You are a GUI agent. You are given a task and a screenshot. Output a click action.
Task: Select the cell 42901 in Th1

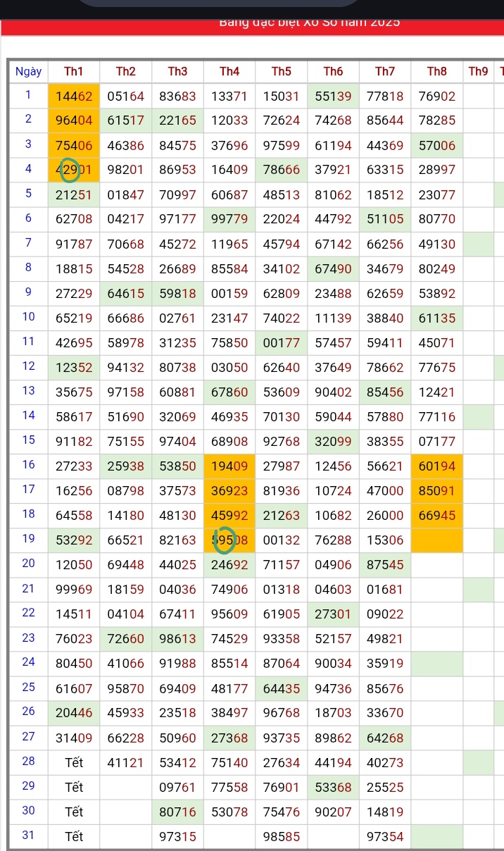point(73,170)
